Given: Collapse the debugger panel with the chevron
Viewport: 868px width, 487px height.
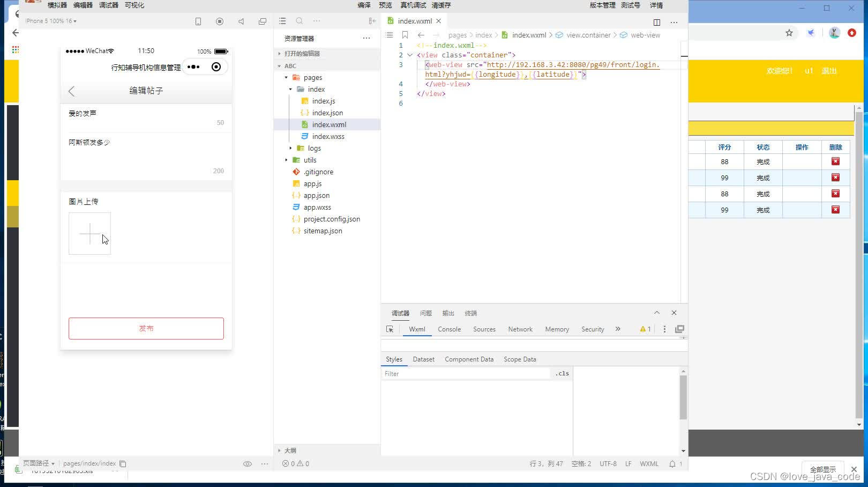Looking at the screenshot, I should (656, 313).
